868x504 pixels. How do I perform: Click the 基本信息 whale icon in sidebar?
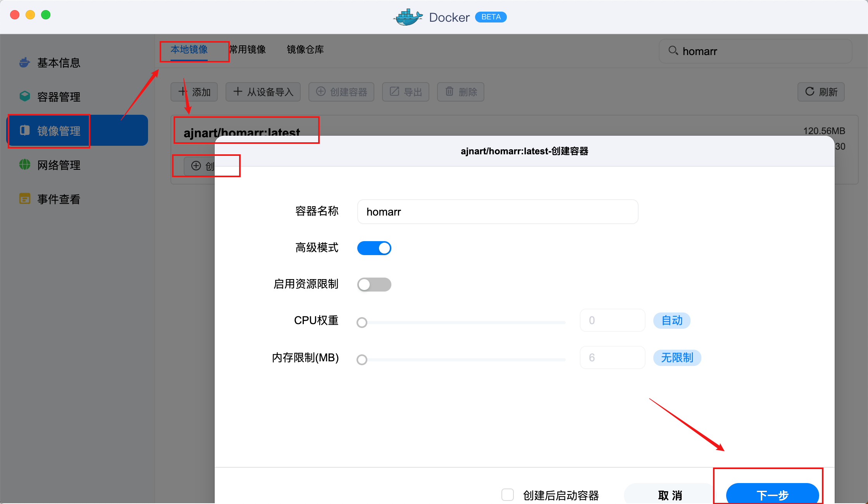click(25, 62)
